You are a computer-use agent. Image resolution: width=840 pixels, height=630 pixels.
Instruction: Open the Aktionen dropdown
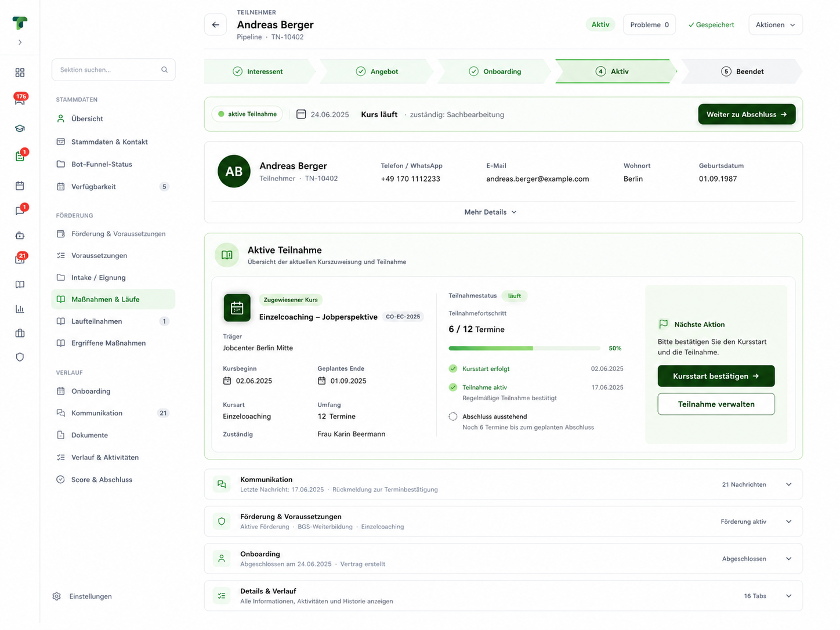click(776, 25)
